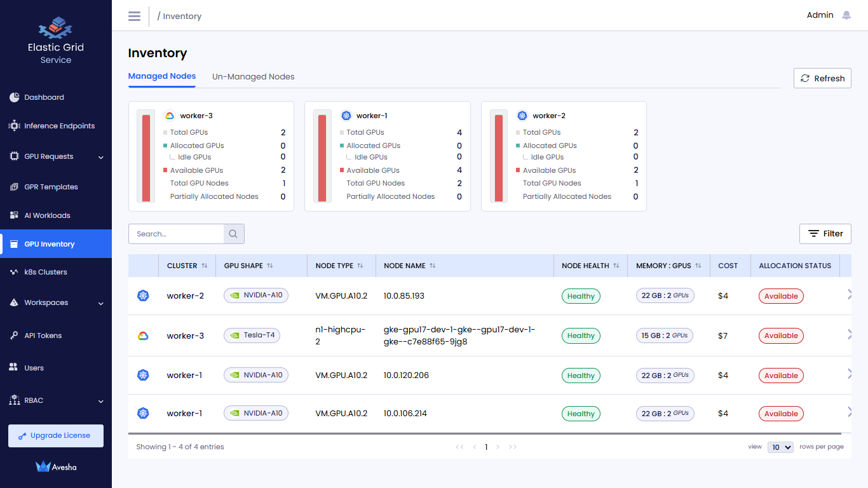Click the Kubernetes icon in worker-2 row
Viewport: 868px width, 488px height.
pyautogui.click(x=143, y=295)
